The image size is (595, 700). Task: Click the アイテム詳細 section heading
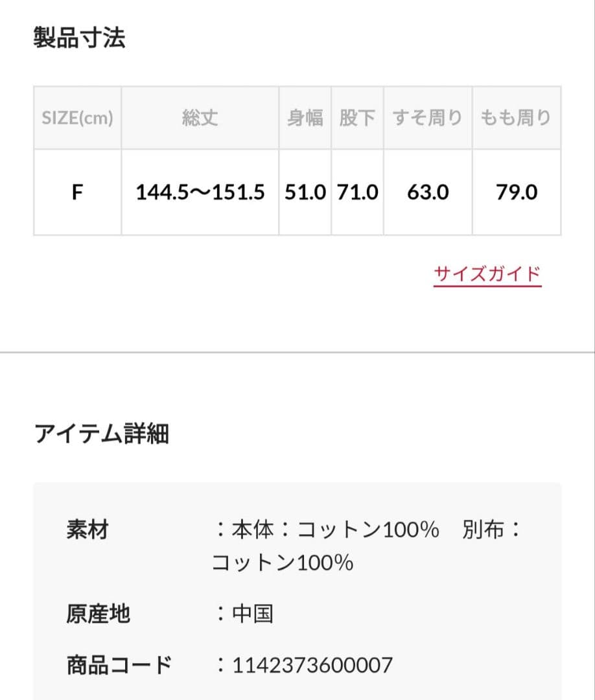[x=101, y=433]
